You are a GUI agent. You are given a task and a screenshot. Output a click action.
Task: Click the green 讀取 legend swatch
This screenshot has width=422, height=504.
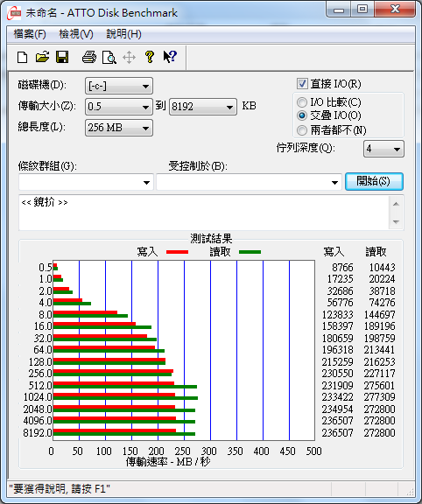(250, 252)
